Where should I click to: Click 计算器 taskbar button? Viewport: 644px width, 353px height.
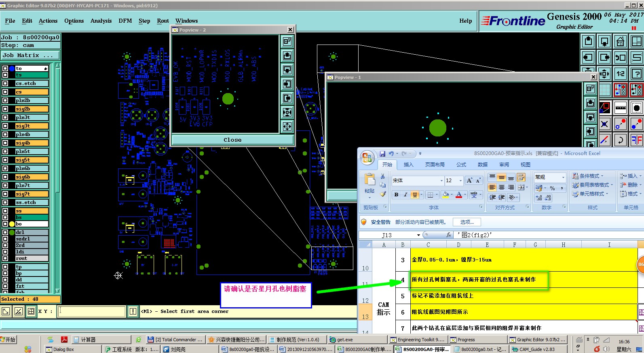(102, 340)
